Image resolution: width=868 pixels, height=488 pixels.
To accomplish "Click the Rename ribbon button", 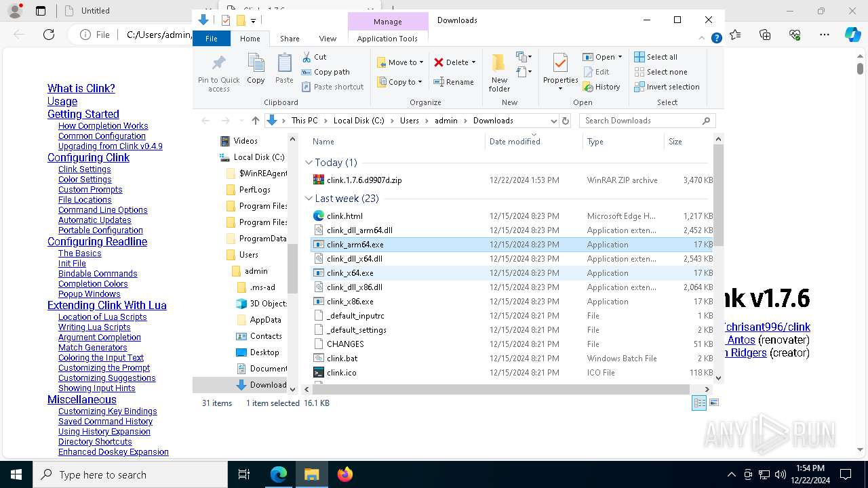I will pos(454,82).
